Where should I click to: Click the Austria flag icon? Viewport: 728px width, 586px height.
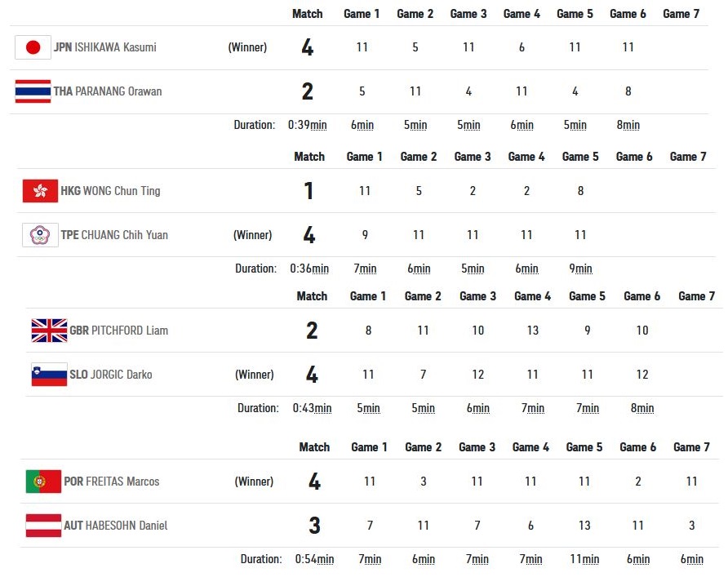43,526
